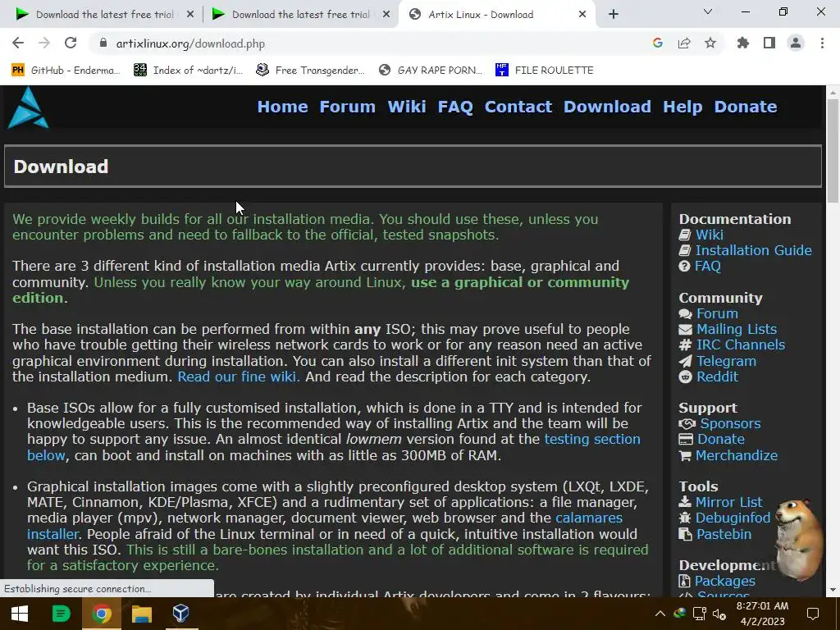Image resolution: width=840 pixels, height=630 pixels.
Task: Open Mirror List sidebar link
Action: click(x=728, y=503)
